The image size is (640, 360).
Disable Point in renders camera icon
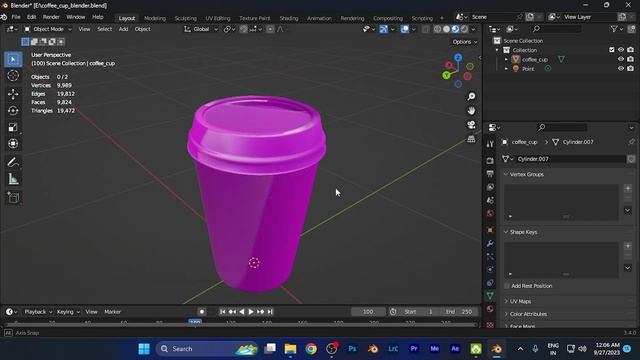pos(631,69)
